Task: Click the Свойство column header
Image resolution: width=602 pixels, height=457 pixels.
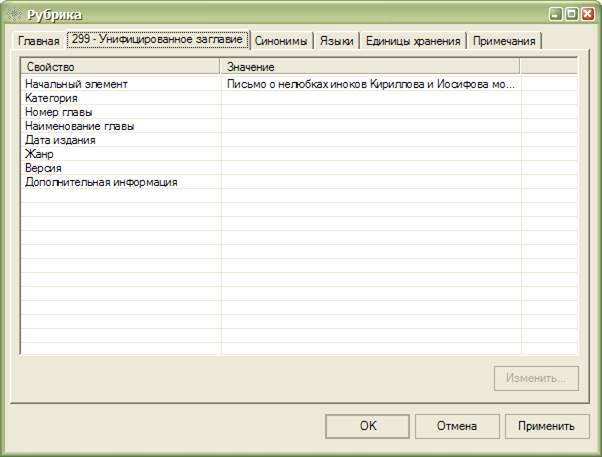Action: click(x=120, y=66)
